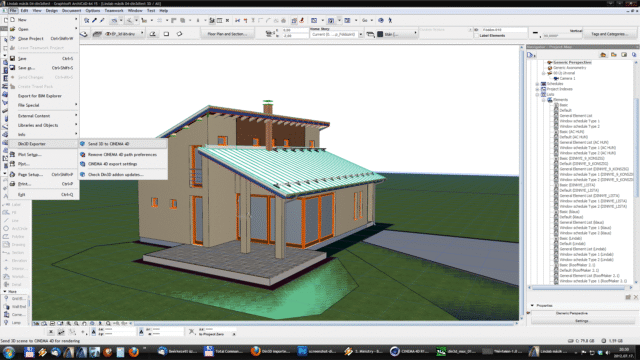The image size is (640, 360).
Task: Open the slab material dropdown in the info box
Action: (416, 34)
